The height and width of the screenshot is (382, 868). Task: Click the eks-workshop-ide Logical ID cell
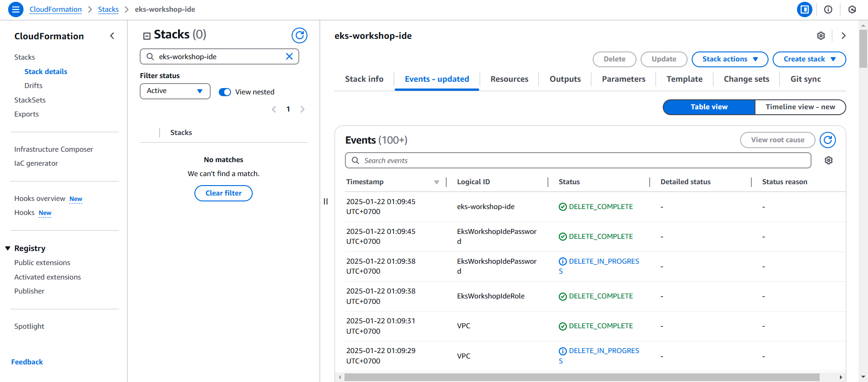486,207
